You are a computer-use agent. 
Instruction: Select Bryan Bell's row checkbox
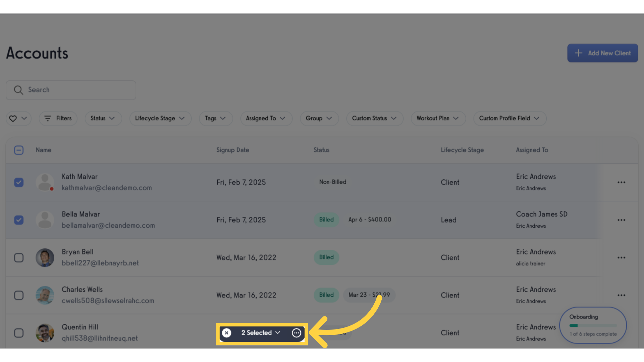19,258
